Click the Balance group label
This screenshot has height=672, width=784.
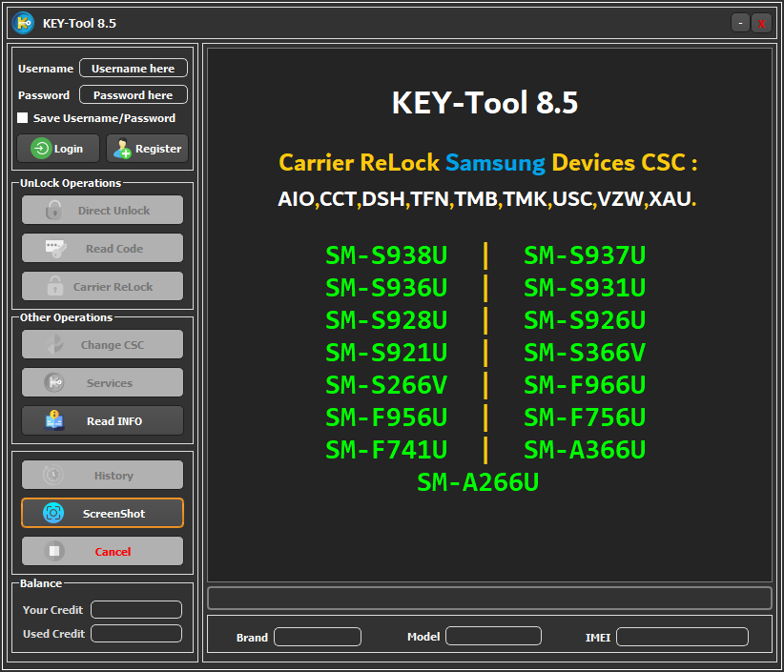pyautogui.click(x=41, y=583)
